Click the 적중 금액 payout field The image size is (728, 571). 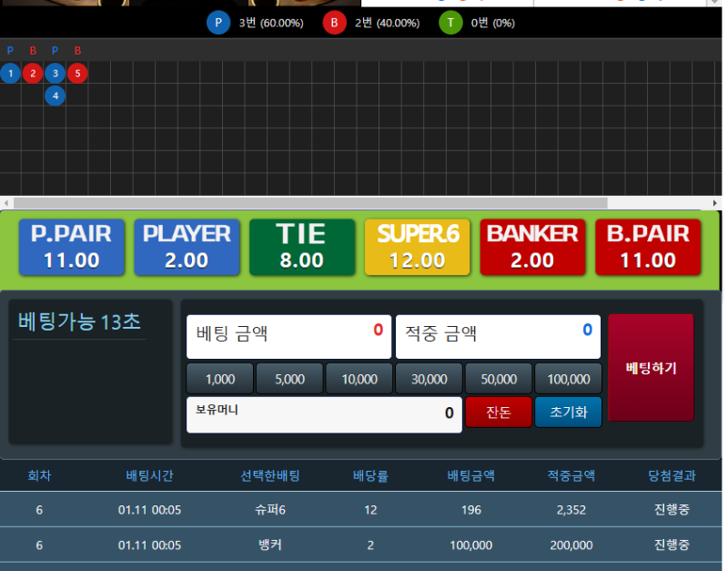[498, 337]
